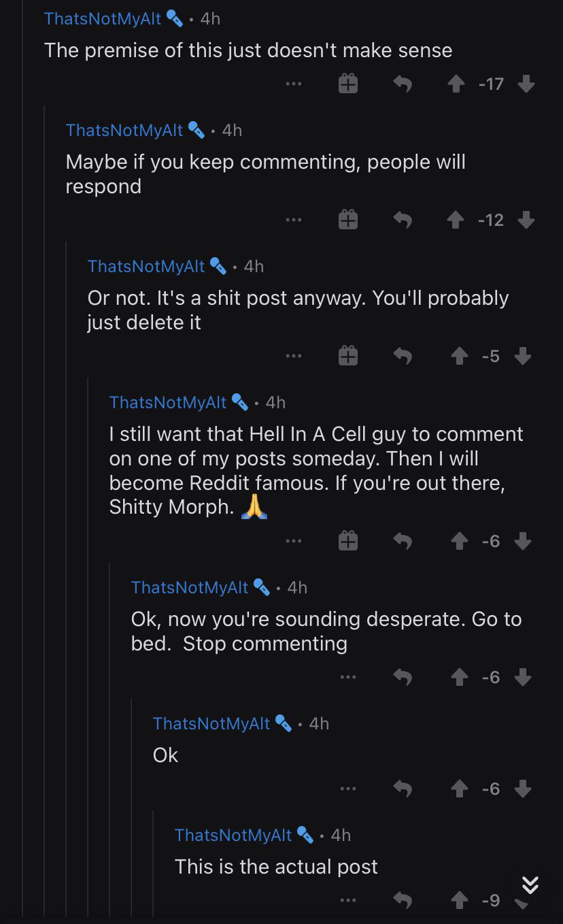Open the overflow menu on the top comment
Image resolution: width=563 pixels, height=924 pixels.
click(293, 84)
